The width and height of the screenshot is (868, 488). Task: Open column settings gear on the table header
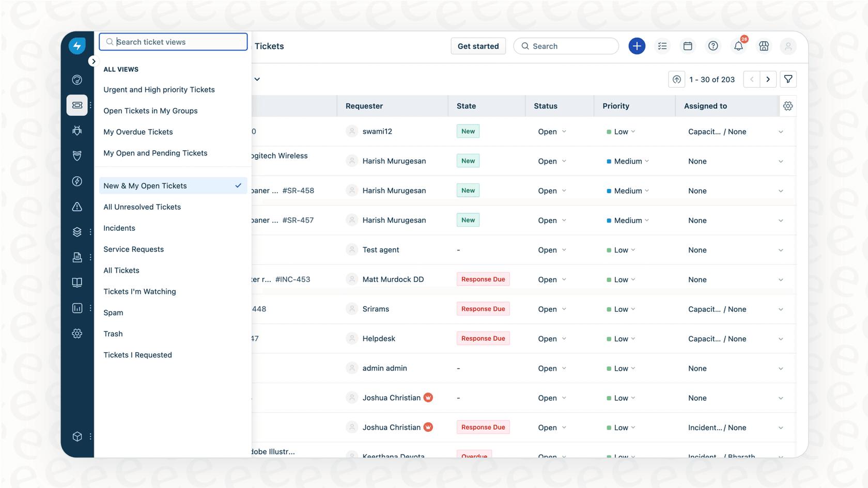click(788, 106)
